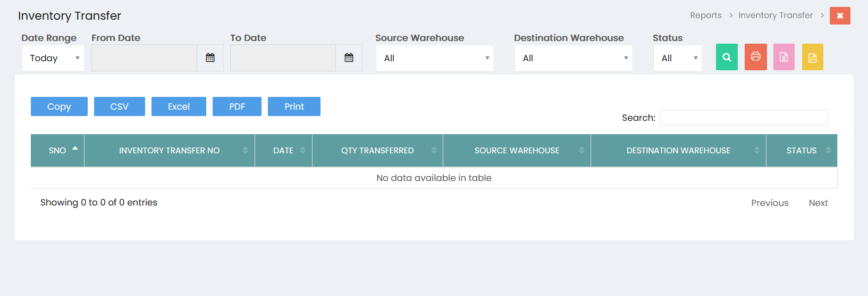The width and height of the screenshot is (868, 296).
Task: Click the yellow PDF export icon
Action: point(812,57)
